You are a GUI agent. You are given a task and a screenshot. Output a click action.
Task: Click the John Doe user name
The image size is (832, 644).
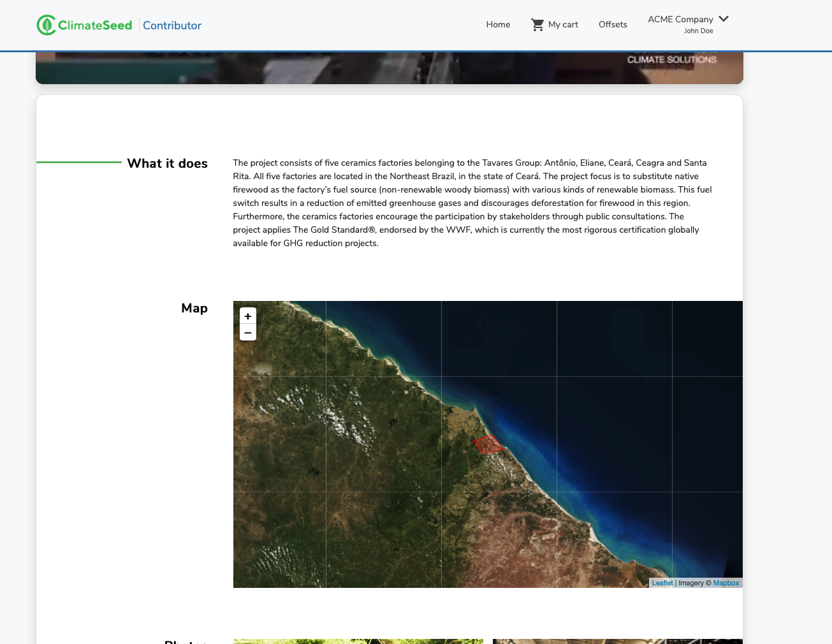tap(699, 31)
